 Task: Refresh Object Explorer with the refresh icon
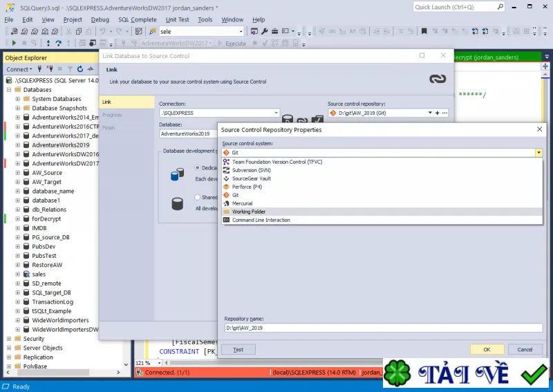point(80,69)
